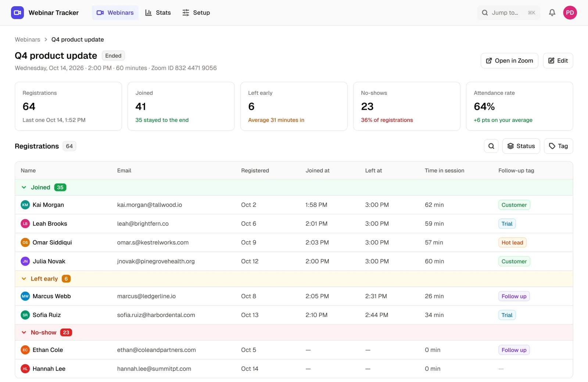
Task: Click Ethan Cole's Follow up tag
Action: [x=514, y=350]
